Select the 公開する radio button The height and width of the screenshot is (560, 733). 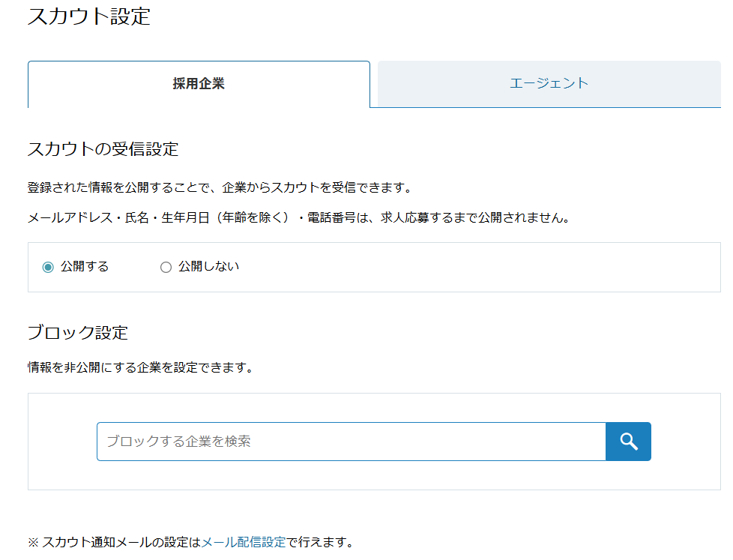tap(48, 267)
